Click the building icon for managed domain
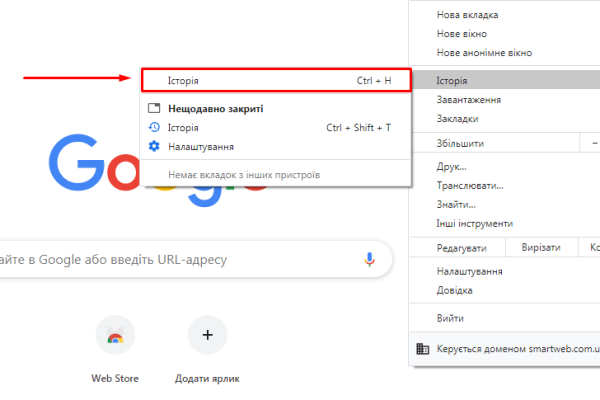The height and width of the screenshot is (400, 600). [x=423, y=349]
